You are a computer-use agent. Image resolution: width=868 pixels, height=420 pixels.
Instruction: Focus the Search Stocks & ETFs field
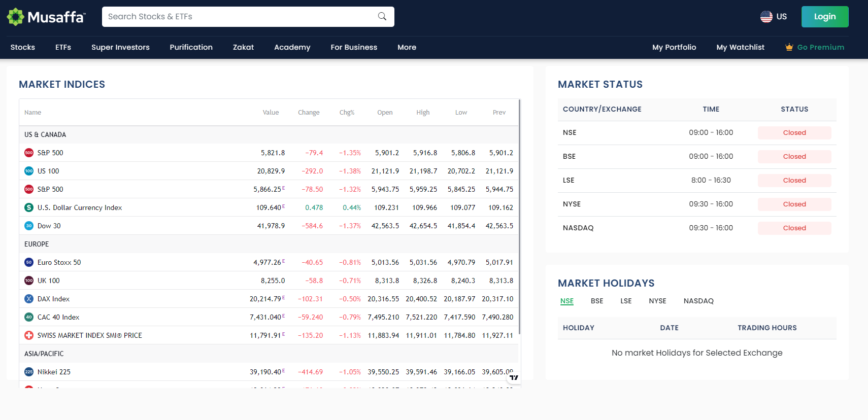239,17
